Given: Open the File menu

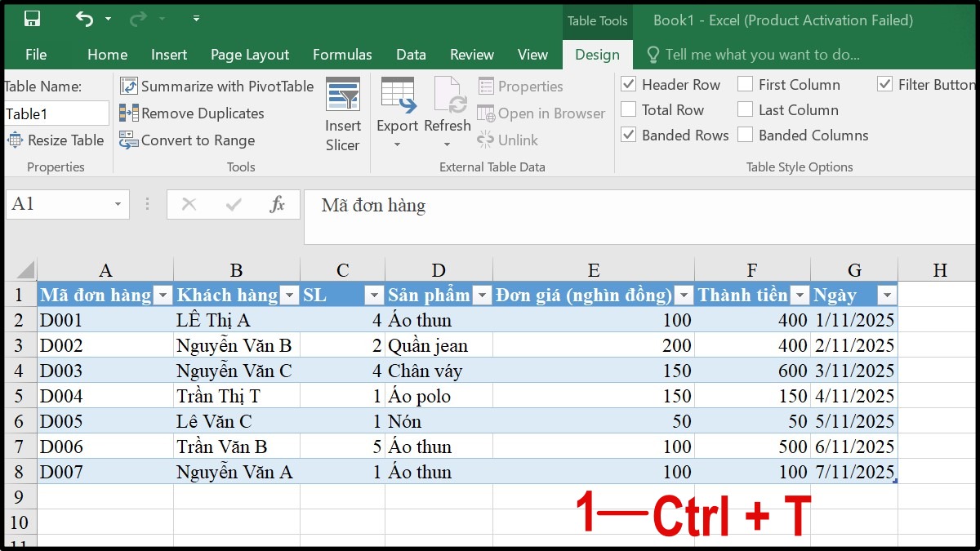Looking at the screenshot, I should point(36,55).
